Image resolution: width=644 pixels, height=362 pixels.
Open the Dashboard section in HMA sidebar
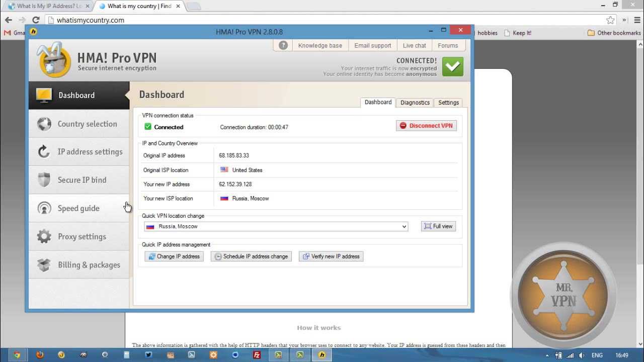click(79, 95)
